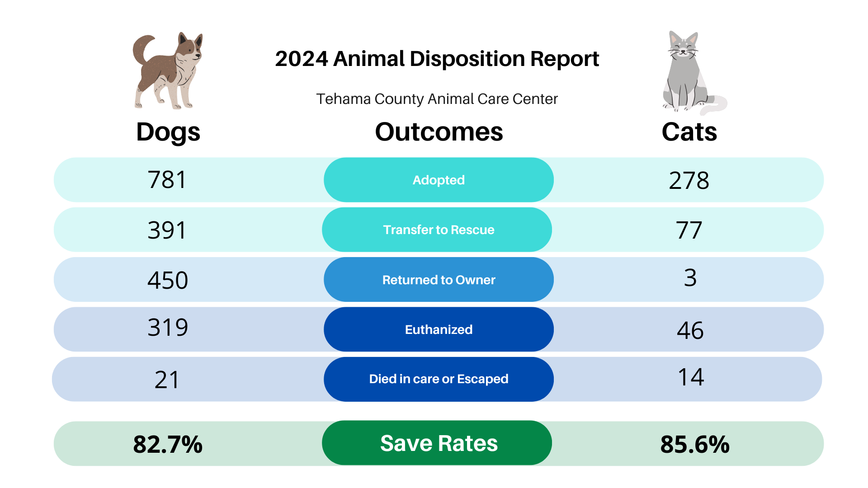Click the 2024 Animal Disposition Report title
The width and height of the screenshot is (868, 488).
[x=437, y=59]
